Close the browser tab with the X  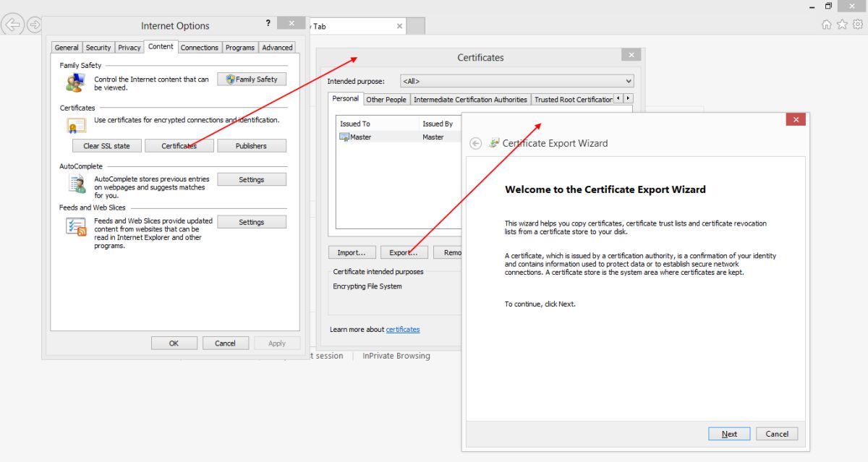(x=399, y=26)
